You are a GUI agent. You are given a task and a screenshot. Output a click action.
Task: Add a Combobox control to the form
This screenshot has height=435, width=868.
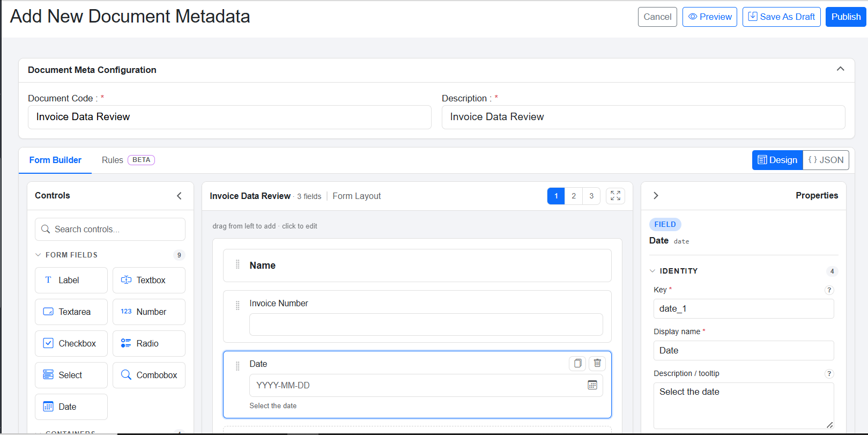coord(149,375)
